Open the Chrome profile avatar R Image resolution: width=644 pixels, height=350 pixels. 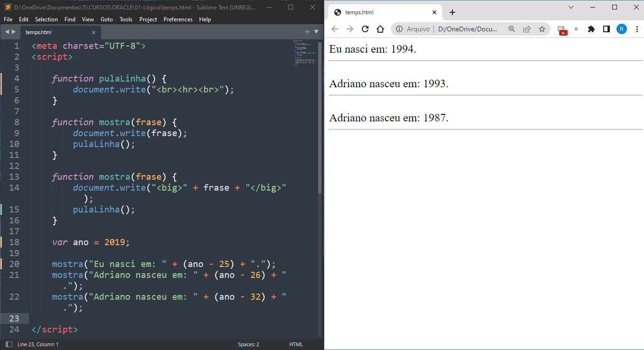[622, 29]
